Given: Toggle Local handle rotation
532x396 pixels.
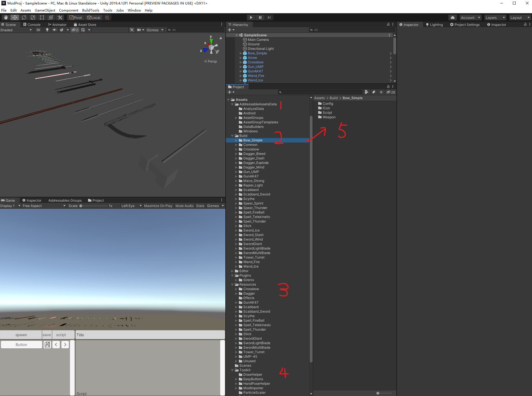Looking at the screenshot, I should (x=93, y=17).
